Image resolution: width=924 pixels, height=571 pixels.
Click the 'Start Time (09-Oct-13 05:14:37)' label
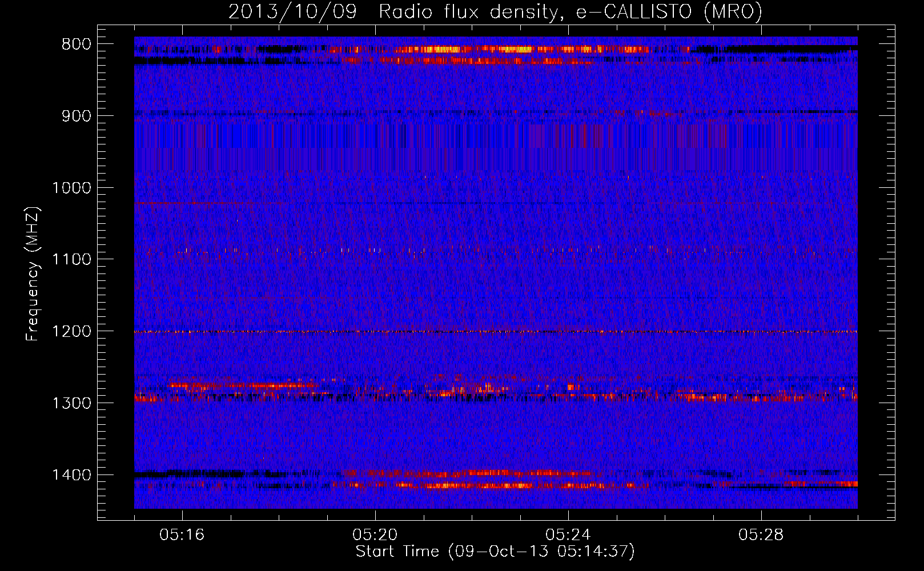tap(495, 552)
